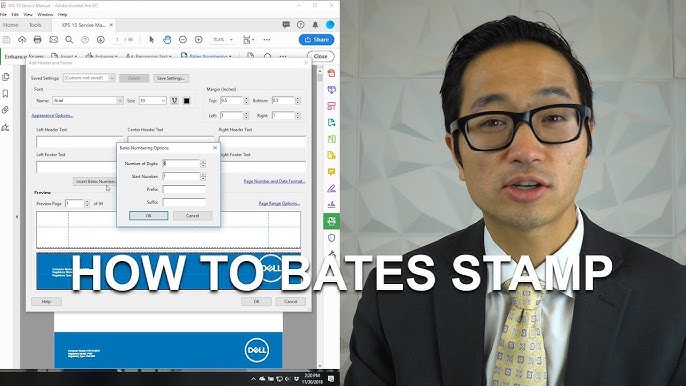Viewport: 686px width, 386px height.
Task: Expand the Bates Numbering toolbar dropdown
Action: tap(206, 56)
